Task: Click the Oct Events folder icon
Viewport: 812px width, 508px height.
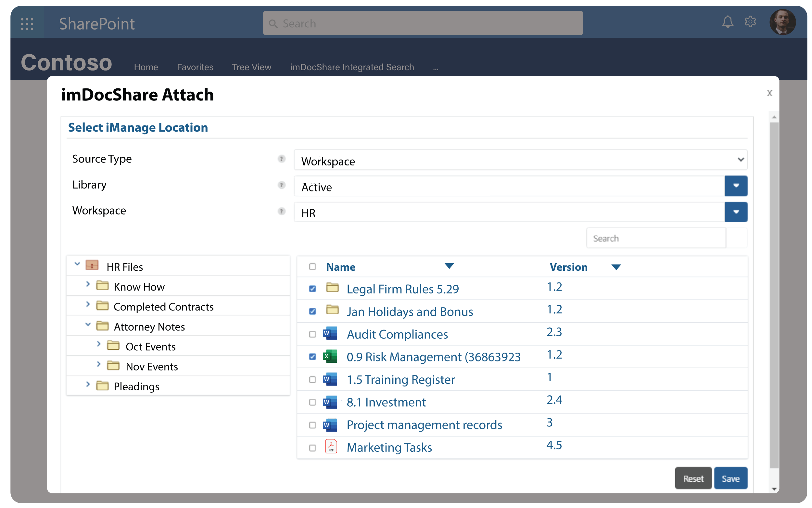Action: coord(113,346)
